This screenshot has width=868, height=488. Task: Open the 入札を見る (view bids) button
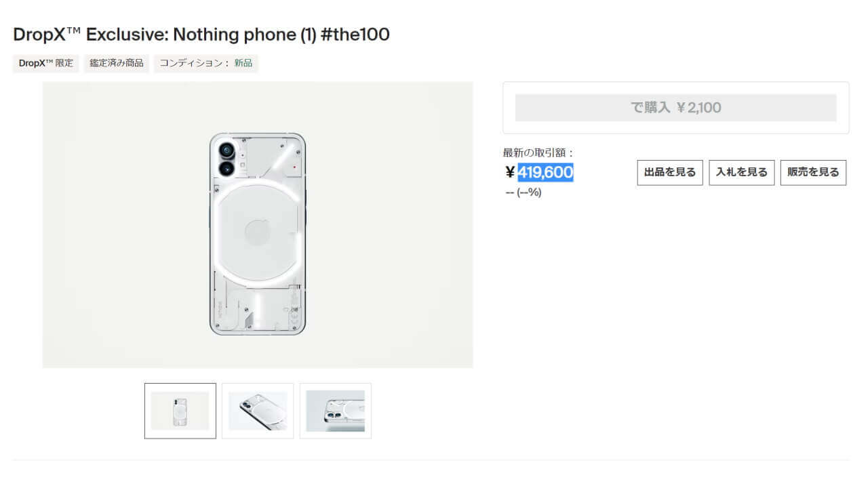tap(741, 172)
